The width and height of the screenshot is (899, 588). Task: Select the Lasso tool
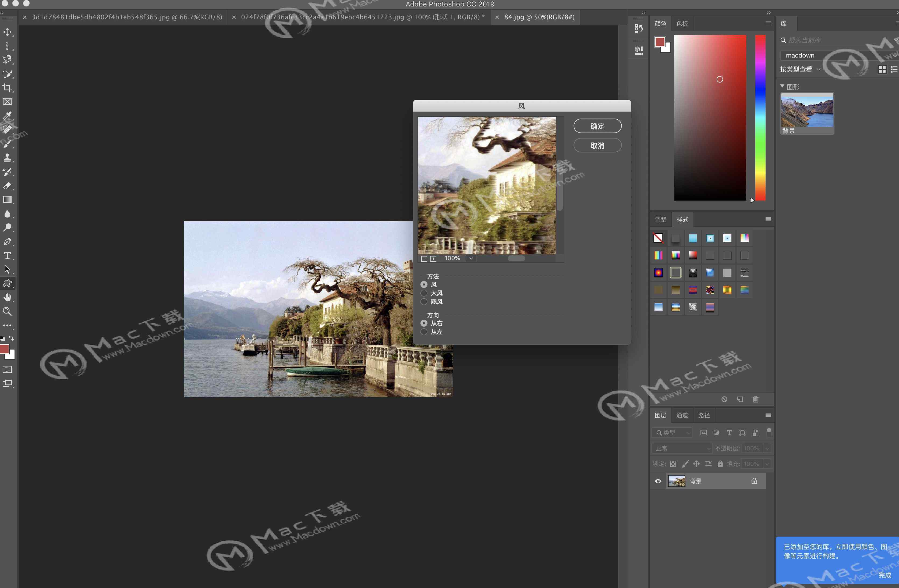click(7, 60)
